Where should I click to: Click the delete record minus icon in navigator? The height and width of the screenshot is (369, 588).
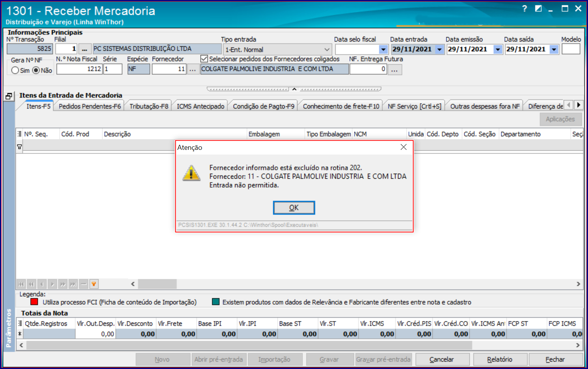coord(84,284)
